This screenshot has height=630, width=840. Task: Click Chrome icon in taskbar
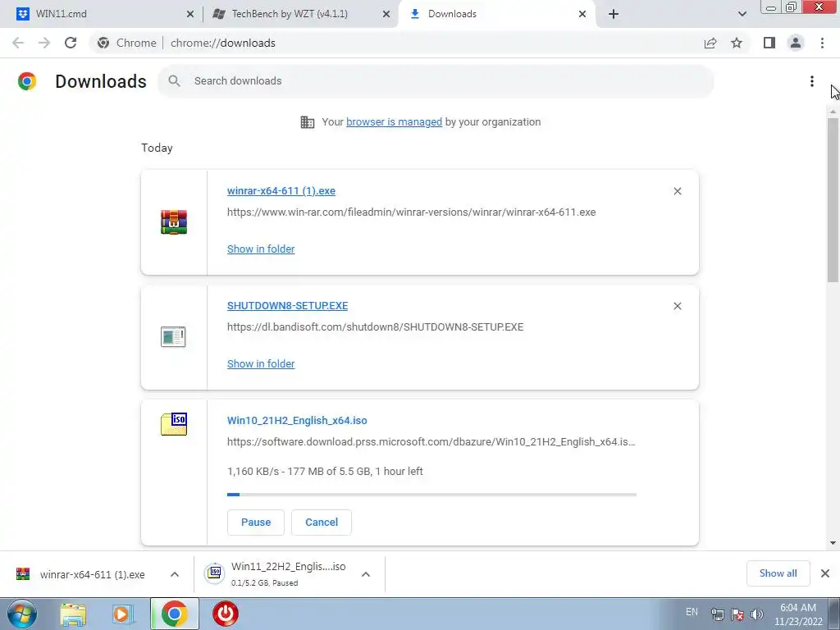click(175, 614)
